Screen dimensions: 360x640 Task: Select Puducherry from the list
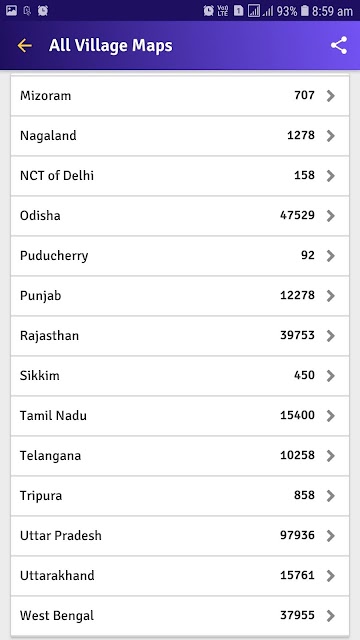tap(180, 256)
